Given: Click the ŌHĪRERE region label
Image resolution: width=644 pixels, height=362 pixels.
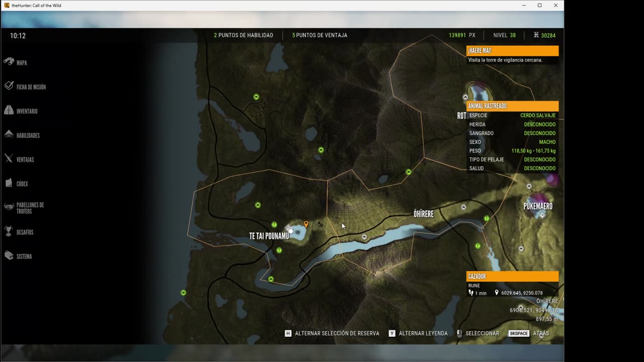Looking at the screenshot, I should 423,214.
